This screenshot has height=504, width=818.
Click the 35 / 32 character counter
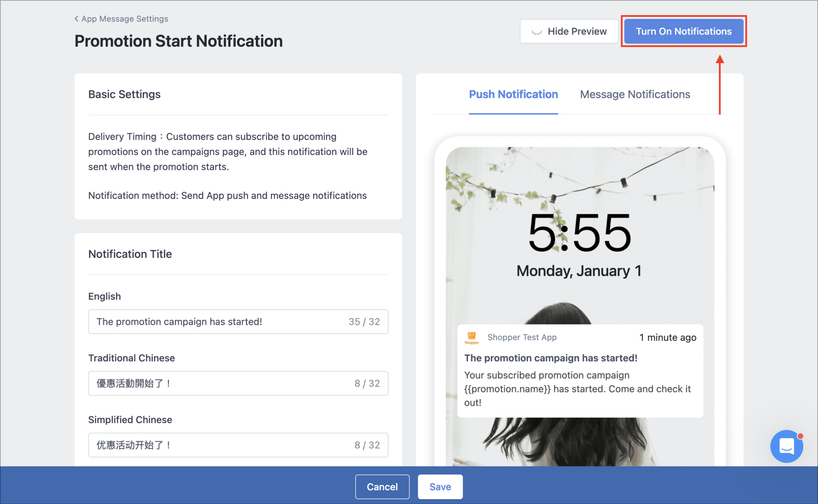[x=364, y=322]
